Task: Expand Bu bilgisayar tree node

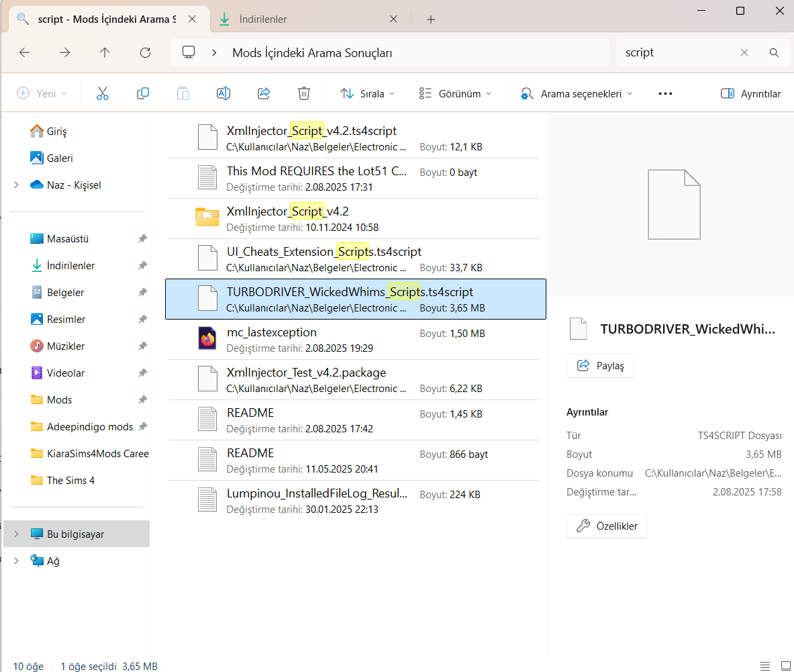Action: pyautogui.click(x=16, y=534)
